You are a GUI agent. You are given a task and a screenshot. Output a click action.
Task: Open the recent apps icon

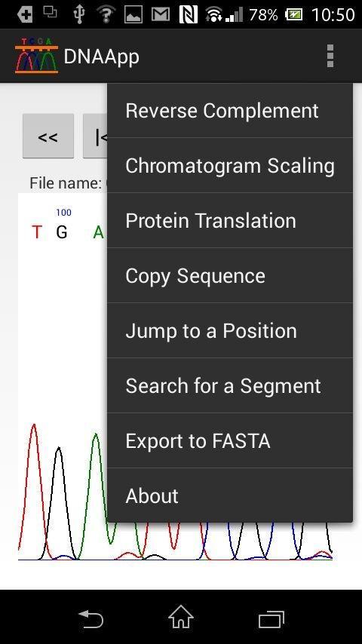271,619
